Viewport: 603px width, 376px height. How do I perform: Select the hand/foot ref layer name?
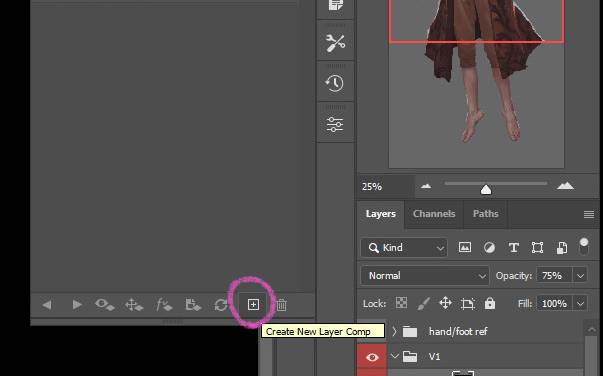point(458,331)
